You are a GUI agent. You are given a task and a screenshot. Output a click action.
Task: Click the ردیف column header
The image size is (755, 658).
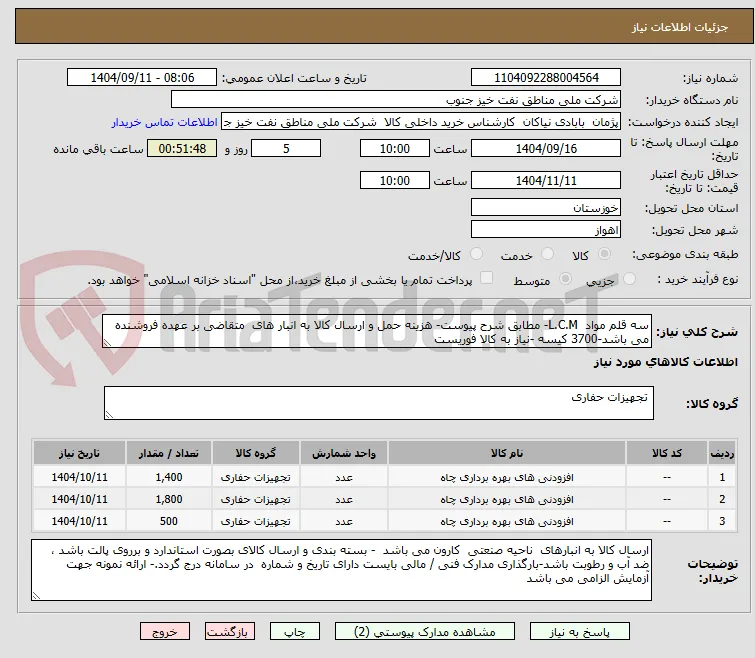coord(722,453)
